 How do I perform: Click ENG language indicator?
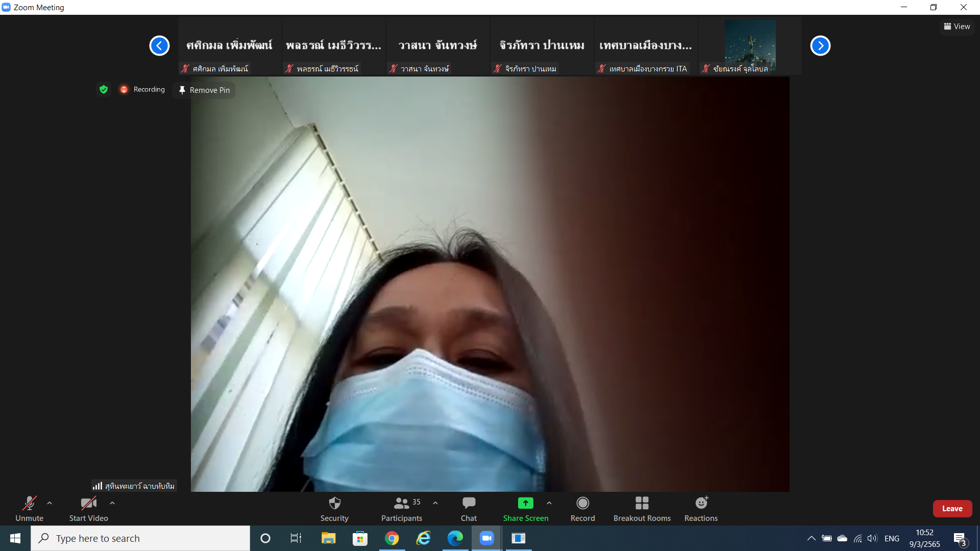point(892,538)
